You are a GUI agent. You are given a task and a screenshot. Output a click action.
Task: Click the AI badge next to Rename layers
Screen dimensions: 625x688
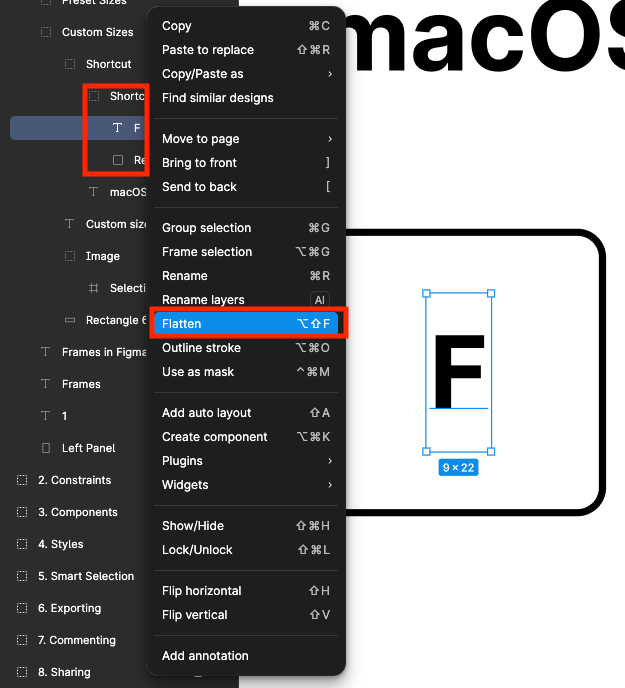320,300
